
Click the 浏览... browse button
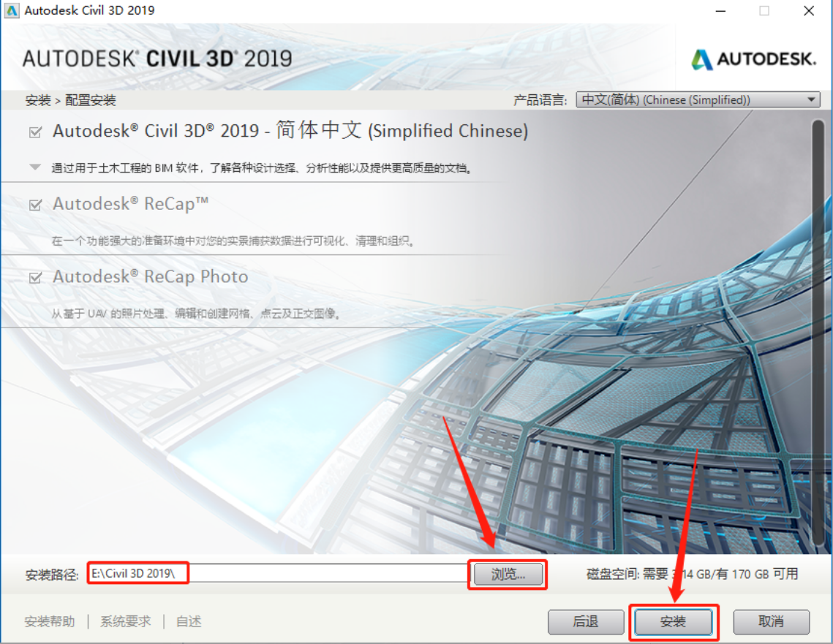coord(508,574)
